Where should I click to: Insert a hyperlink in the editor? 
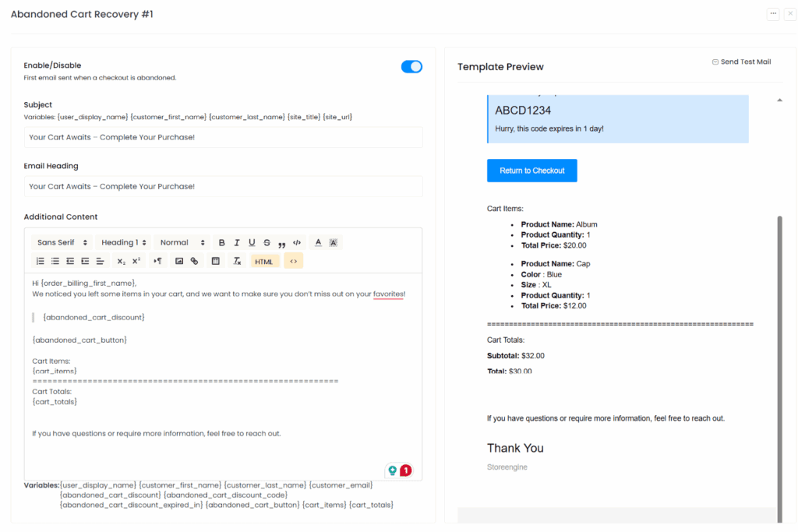pos(195,261)
